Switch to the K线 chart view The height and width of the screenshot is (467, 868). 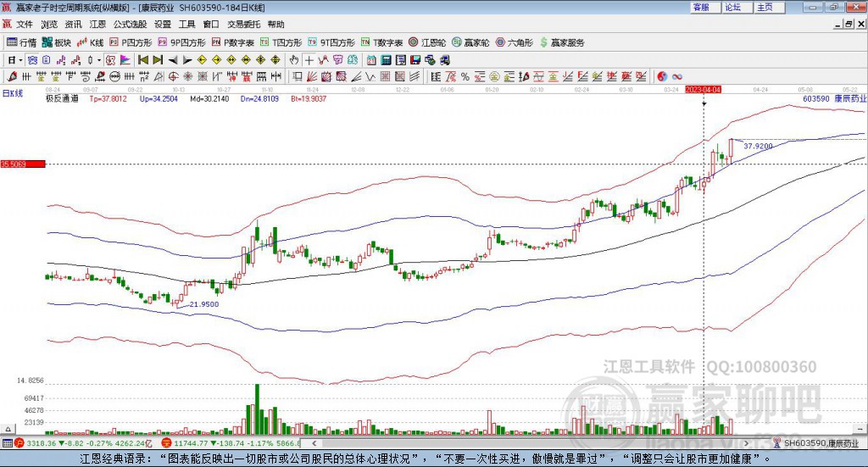click(90, 42)
